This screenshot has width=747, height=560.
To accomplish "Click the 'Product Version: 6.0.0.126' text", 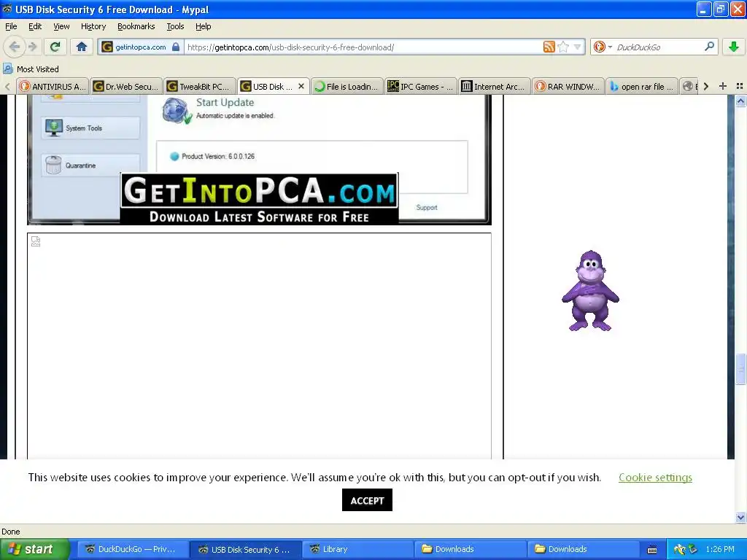I will [x=218, y=156].
